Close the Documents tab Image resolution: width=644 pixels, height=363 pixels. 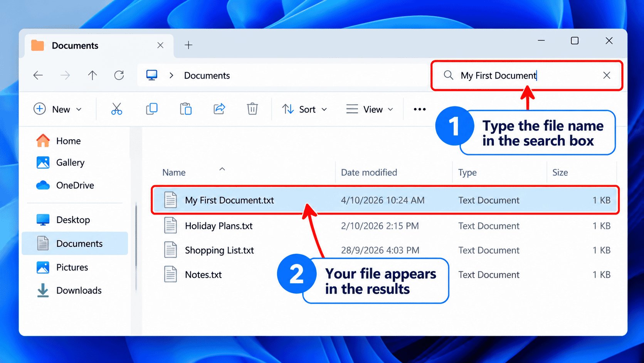(x=160, y=46)
